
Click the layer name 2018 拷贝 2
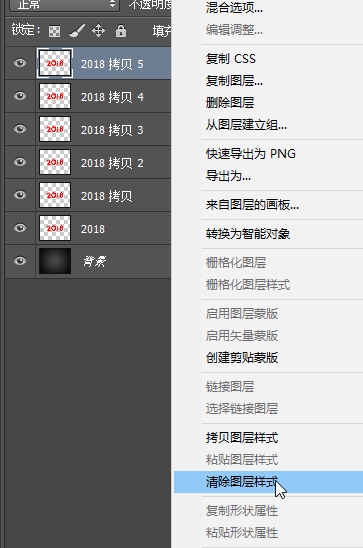(112, 163)
